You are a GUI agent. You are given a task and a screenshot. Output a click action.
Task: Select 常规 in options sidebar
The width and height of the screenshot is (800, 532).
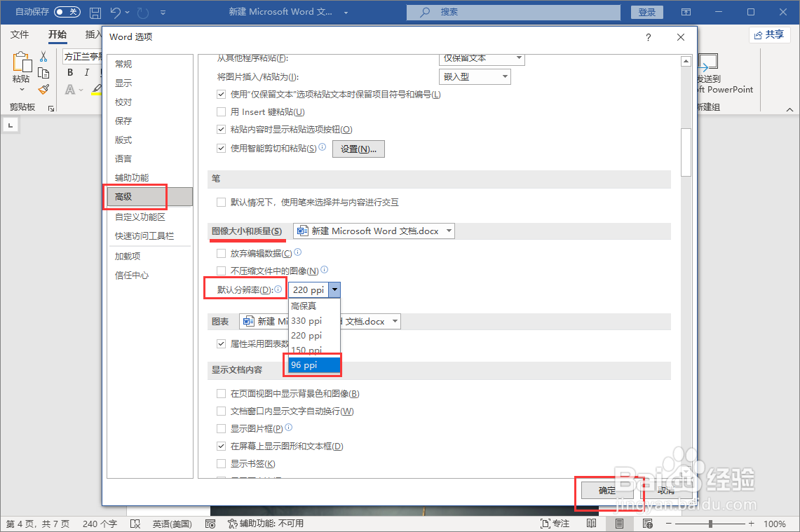[x=149, y=64]
